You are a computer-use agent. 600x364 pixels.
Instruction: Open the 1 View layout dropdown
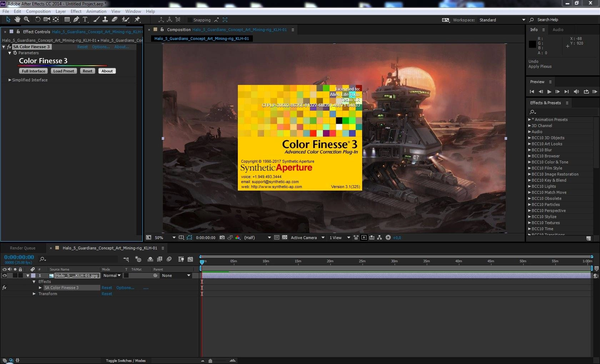click(340, 237)
